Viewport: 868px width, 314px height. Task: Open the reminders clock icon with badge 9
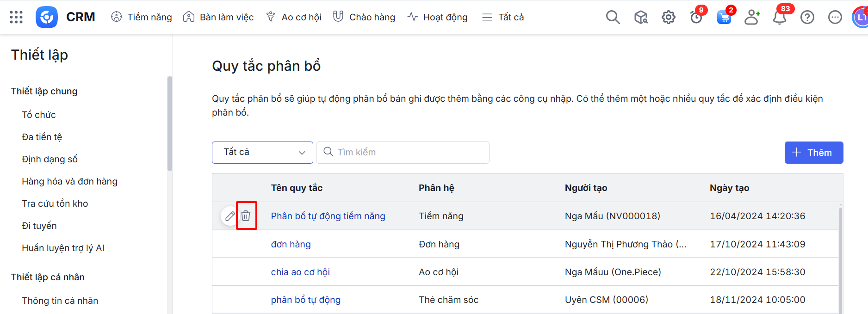click(696, 18)
